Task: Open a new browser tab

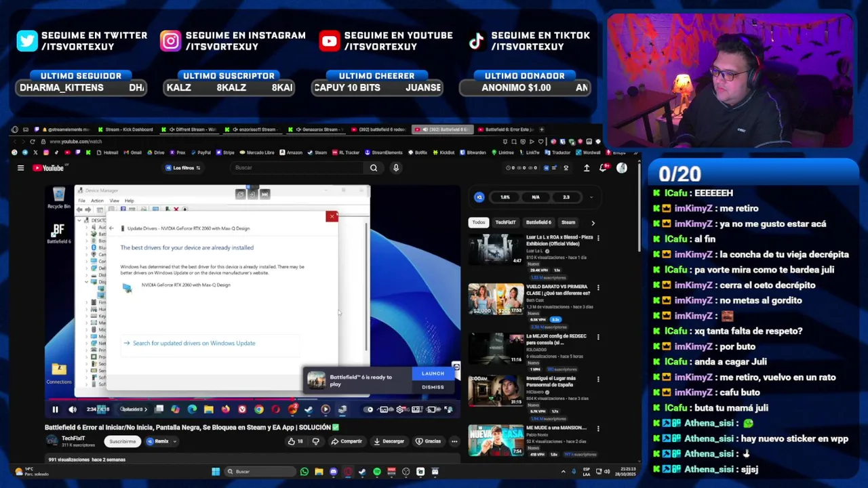Action: (542, 129)
